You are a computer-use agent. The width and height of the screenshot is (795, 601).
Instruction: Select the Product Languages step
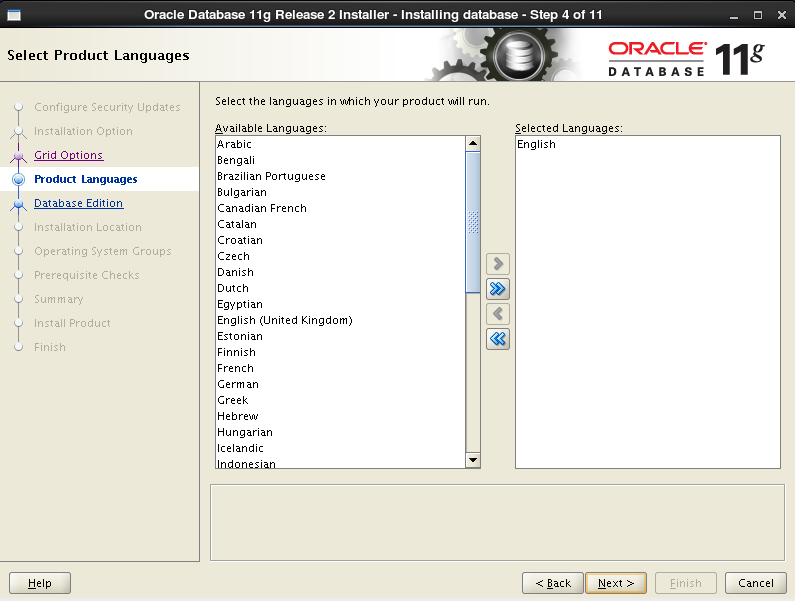86,179
